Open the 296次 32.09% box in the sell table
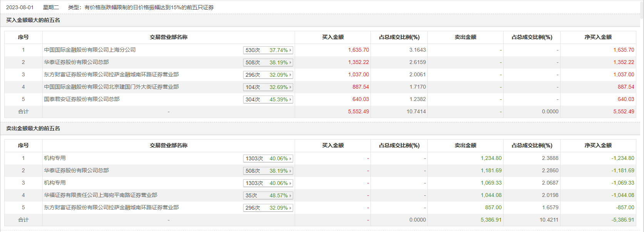The height and width of the screenshot is (232, 644). 268,208
